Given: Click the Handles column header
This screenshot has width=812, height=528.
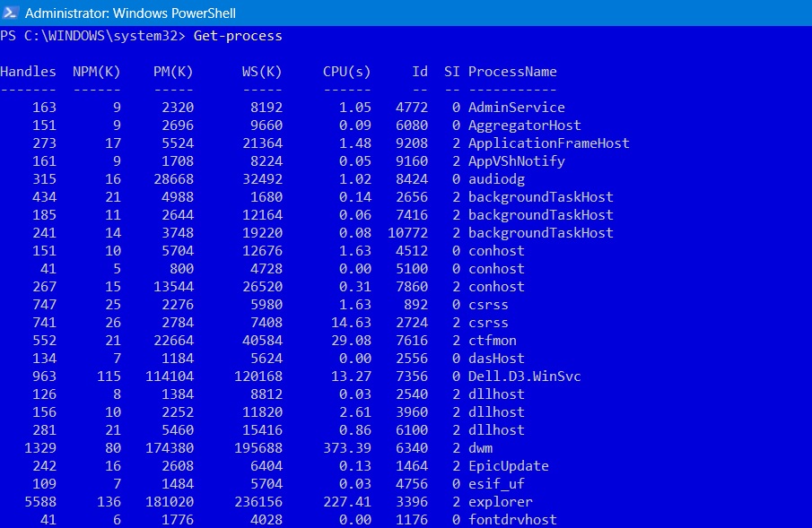Looking at the screenshot, I should click(29, 72).
